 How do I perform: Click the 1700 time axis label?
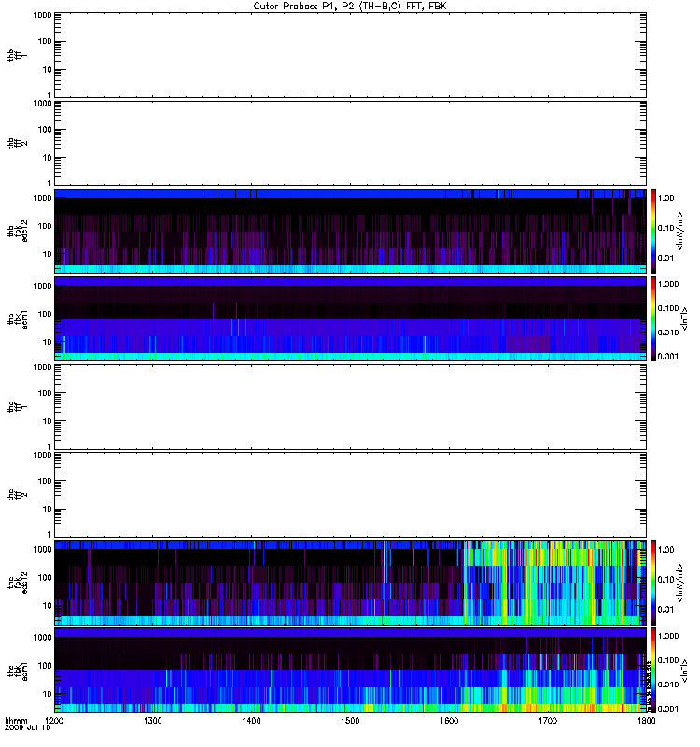[548, 720]
